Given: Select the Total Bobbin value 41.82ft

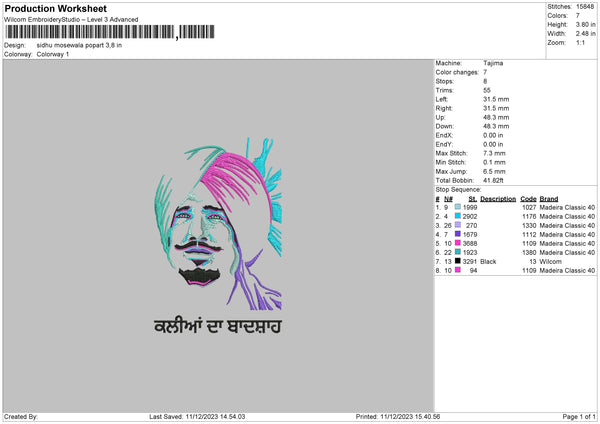Looking at the screenshot, I should tap(493, 180).
